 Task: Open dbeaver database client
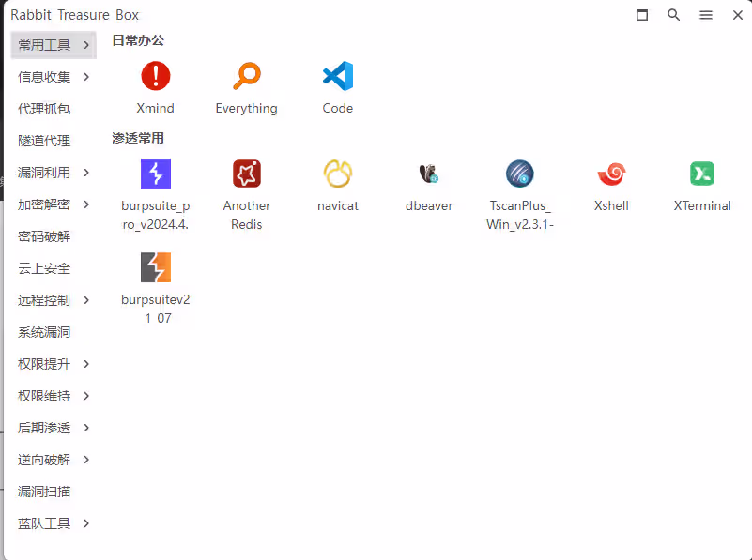(428, 174)
